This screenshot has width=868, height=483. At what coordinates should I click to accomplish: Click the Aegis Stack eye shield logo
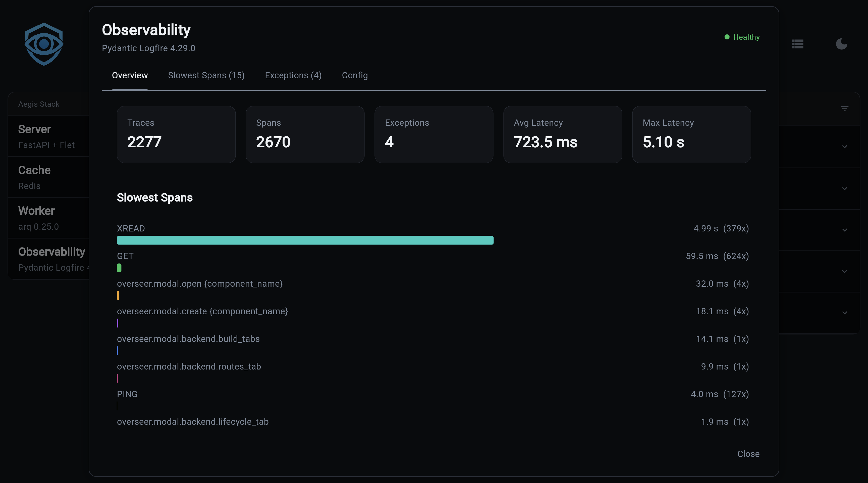(x=44, y=44)
